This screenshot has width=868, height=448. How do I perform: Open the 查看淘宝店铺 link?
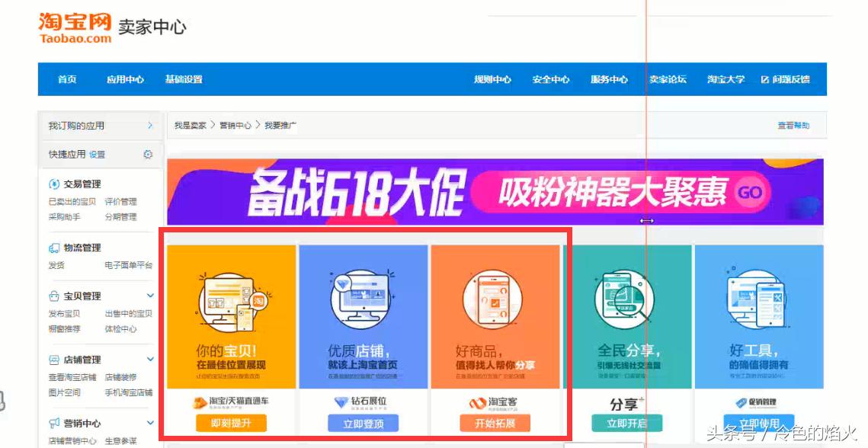tap(72, 377)
